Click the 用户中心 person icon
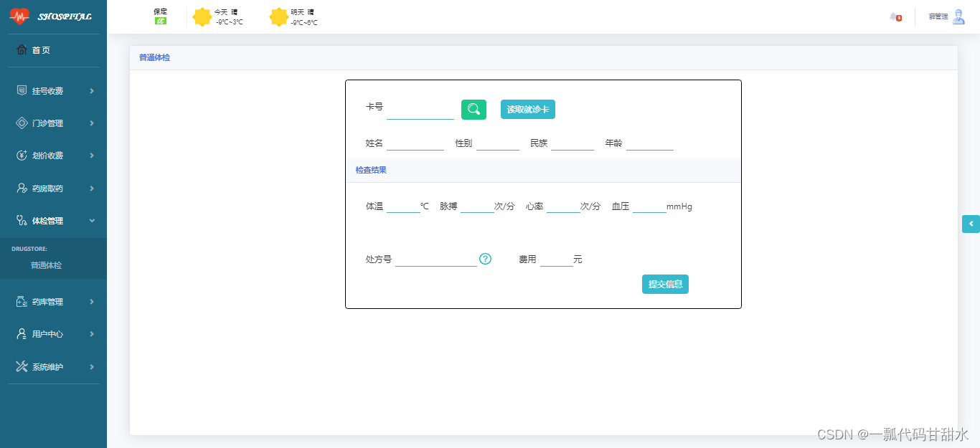The image size is (980, 448). [22, 334]
